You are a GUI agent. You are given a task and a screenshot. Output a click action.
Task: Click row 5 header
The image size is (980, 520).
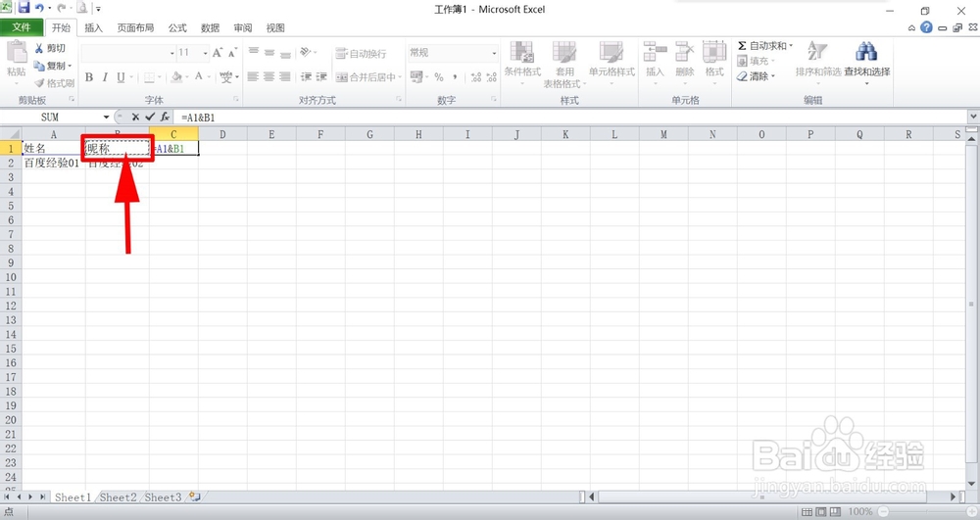11,206
